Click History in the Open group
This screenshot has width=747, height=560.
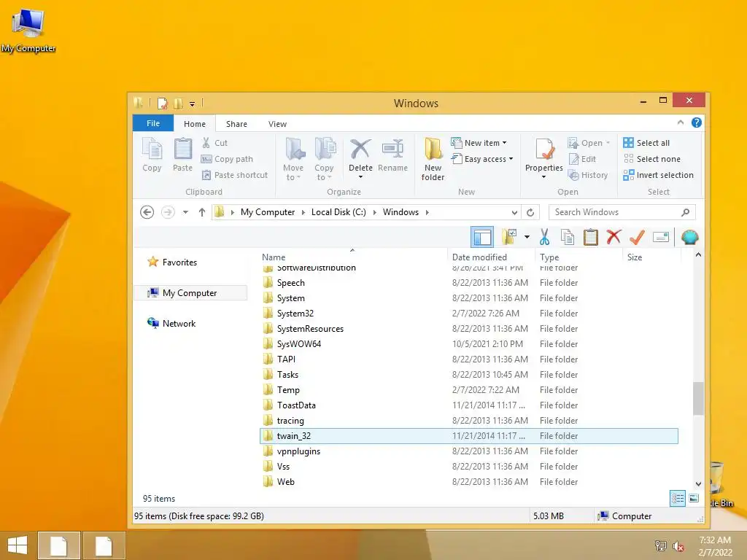click(588, 175)
